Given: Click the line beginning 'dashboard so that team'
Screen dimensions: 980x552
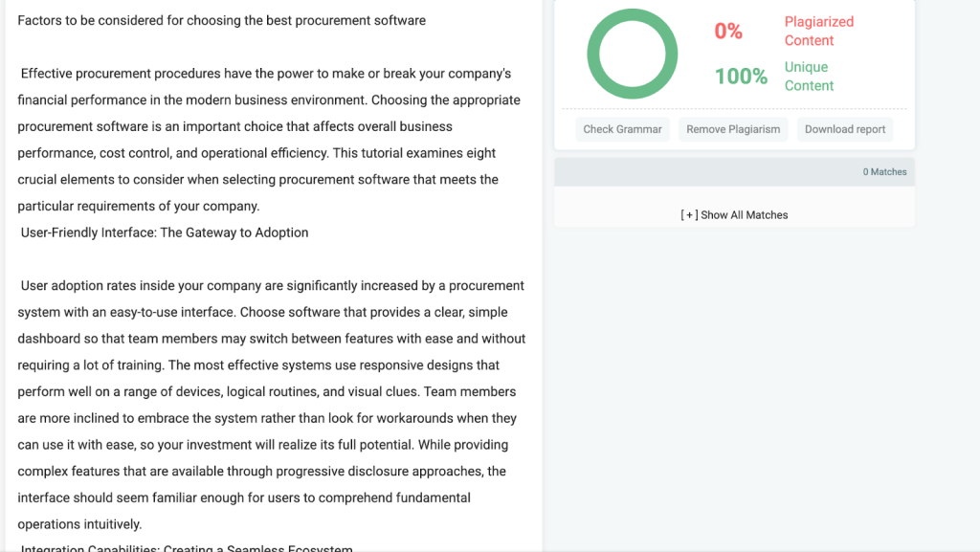Looking at the screenshot, I should pos(272,339).
